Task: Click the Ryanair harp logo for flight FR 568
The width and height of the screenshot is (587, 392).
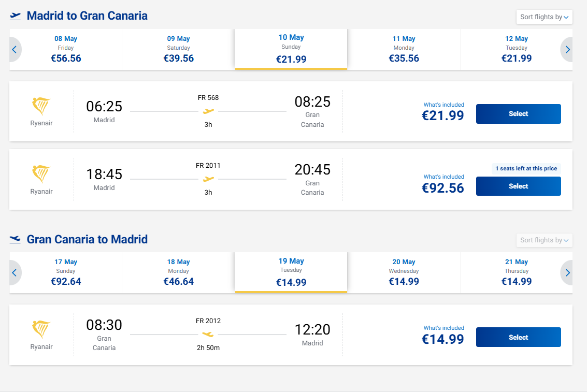Action: click(x=41, y=107)
